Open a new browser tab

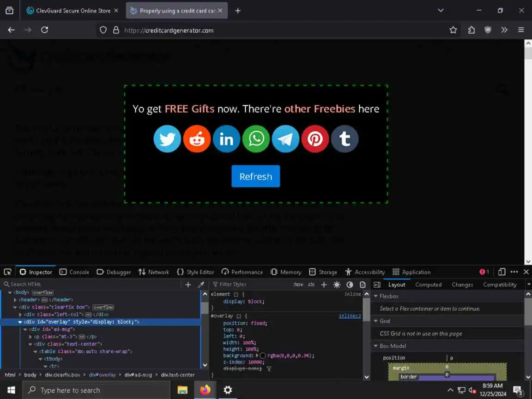(238, 11)
